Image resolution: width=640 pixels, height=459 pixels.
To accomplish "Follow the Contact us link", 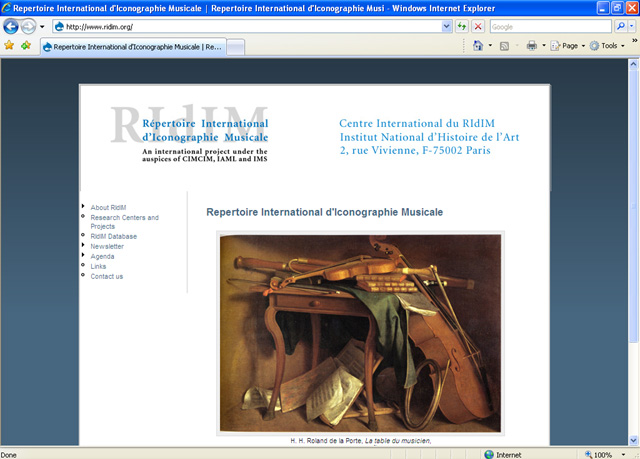I will point(106,276).
